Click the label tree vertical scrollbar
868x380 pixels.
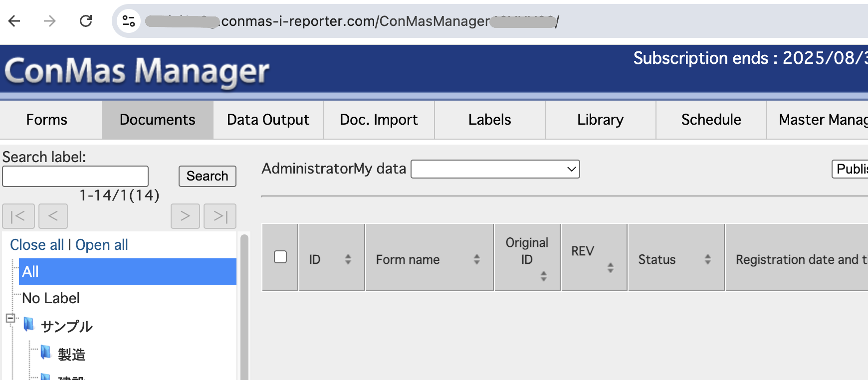(x=244, y=307)
